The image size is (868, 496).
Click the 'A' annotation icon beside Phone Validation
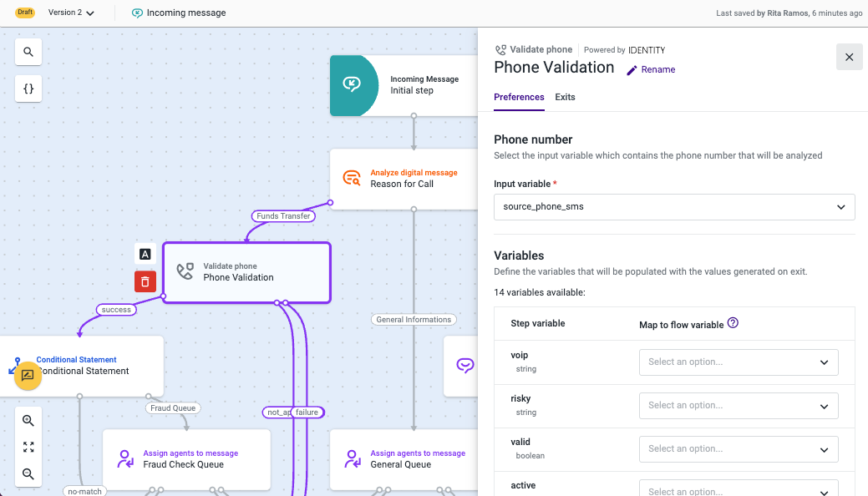click(145, 254)
